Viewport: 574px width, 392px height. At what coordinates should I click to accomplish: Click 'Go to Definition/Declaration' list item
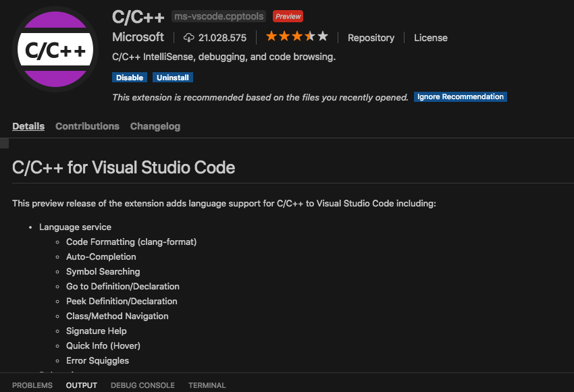click(x=123, y=286)
